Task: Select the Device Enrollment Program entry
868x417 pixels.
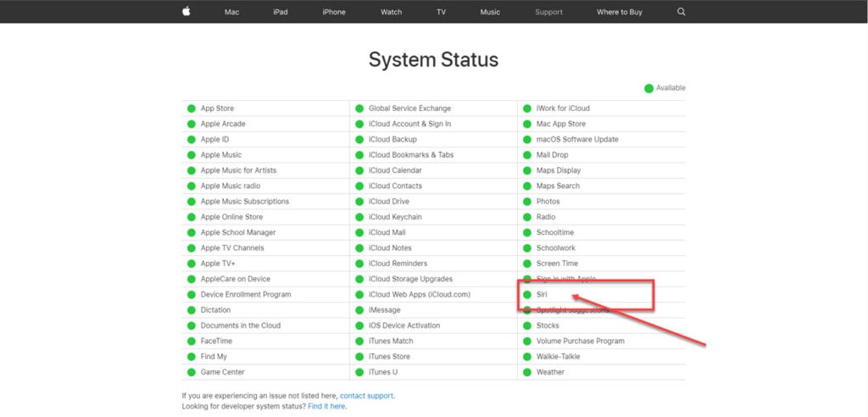Action: [246, 295]
